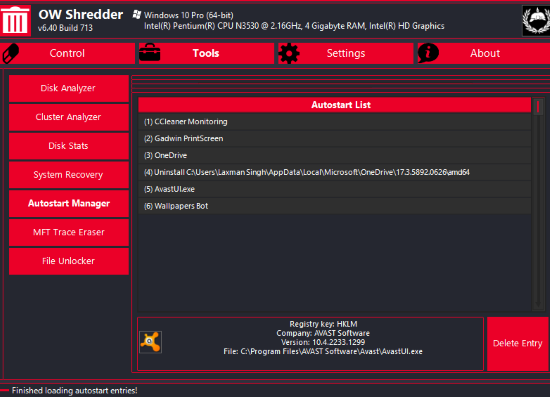Click the OW Shredder title text
The height and width of the screenshot is (397, 550).
tap(81, 15)
